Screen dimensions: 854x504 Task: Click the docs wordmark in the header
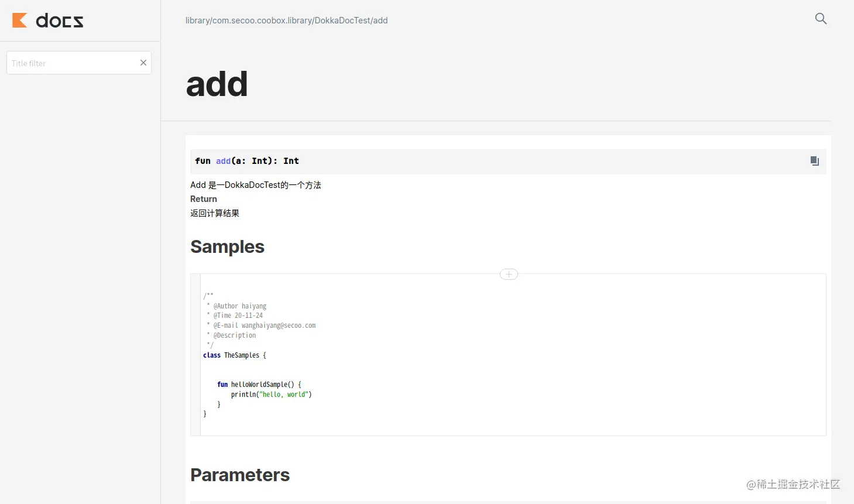[x=60, y=21]
